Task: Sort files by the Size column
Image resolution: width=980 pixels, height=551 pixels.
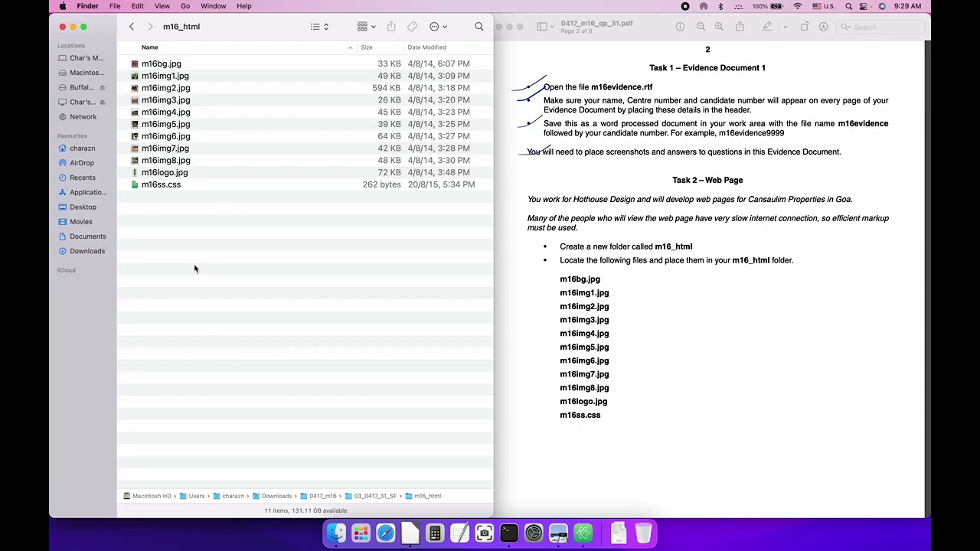Action: pos(367,47)
